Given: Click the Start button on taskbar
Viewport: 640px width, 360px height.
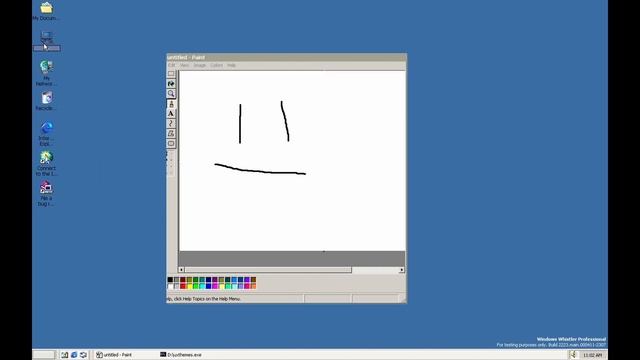Looking at the screenshot, I should tap(44, 355).
